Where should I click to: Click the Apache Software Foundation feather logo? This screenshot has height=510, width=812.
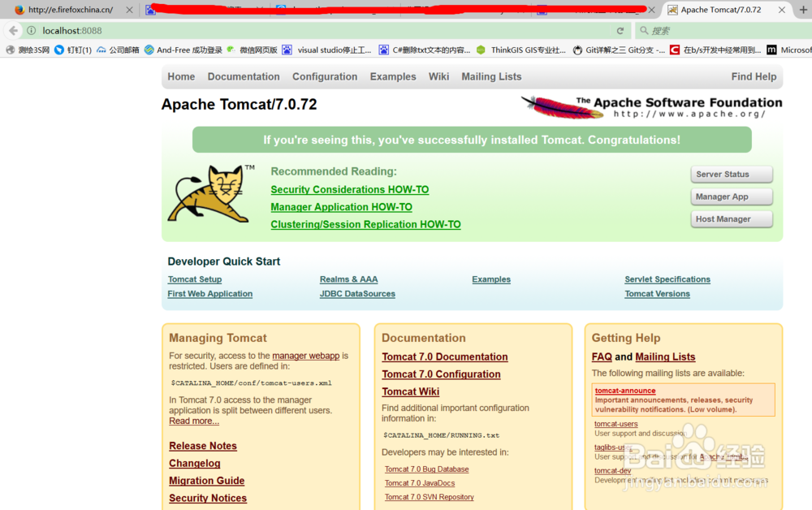coord(651,107)
